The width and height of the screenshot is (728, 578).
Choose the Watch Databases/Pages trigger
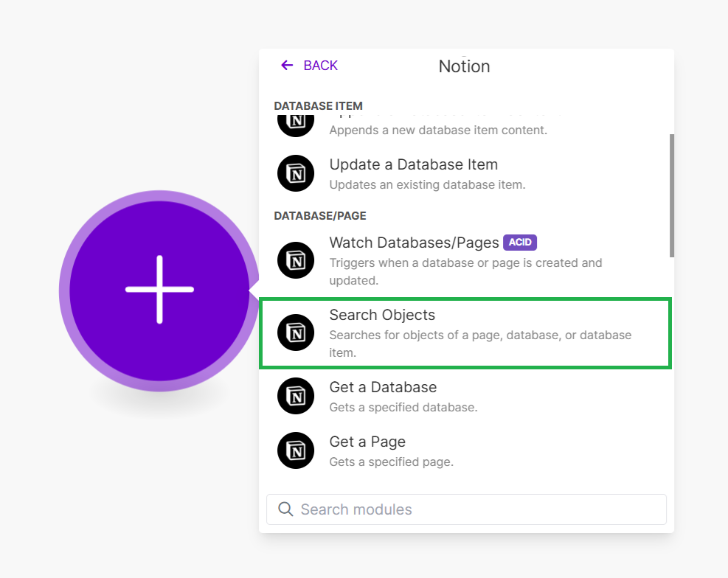click(x=464, y=261)
